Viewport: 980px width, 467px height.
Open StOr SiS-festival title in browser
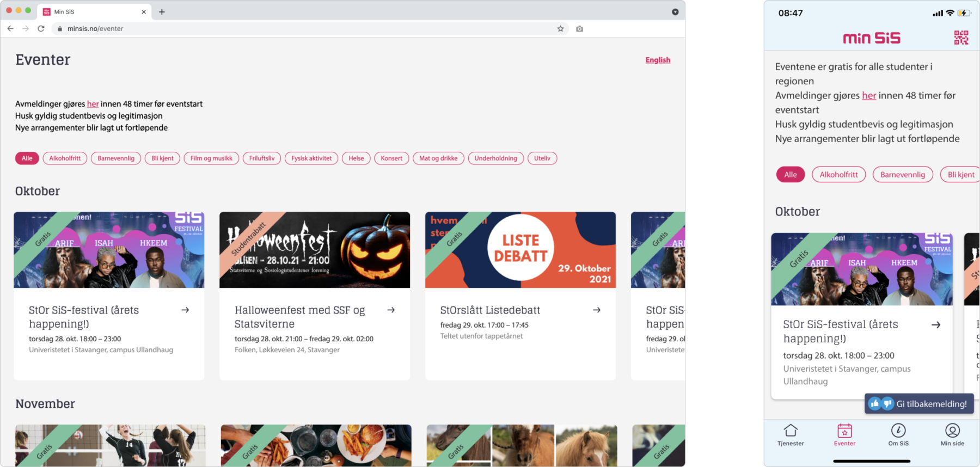click(x=84, y=317)
